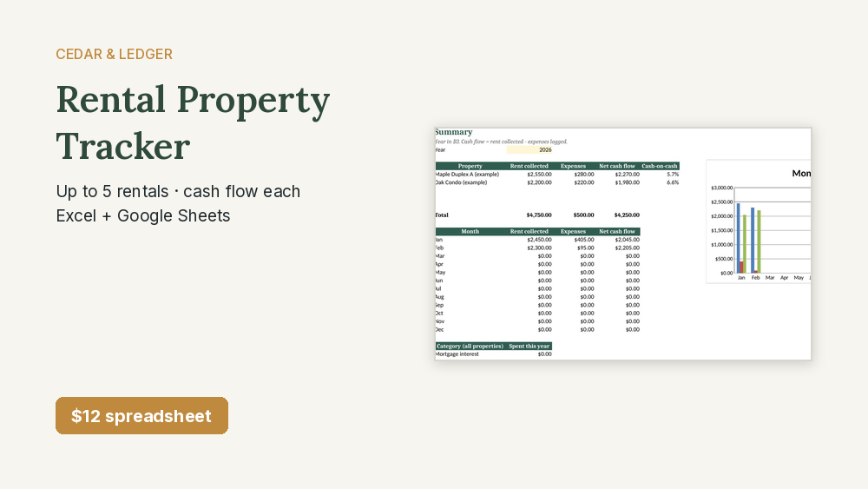Click the $2,550.00 rent collected cell
This screenshot has width=868, height=489.
(x=539, y=174)
